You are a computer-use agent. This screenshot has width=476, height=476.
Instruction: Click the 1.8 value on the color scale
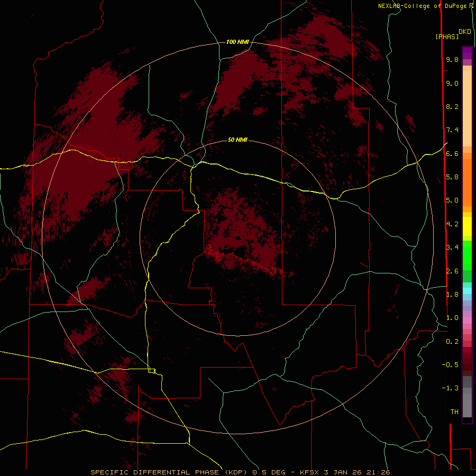452,295
